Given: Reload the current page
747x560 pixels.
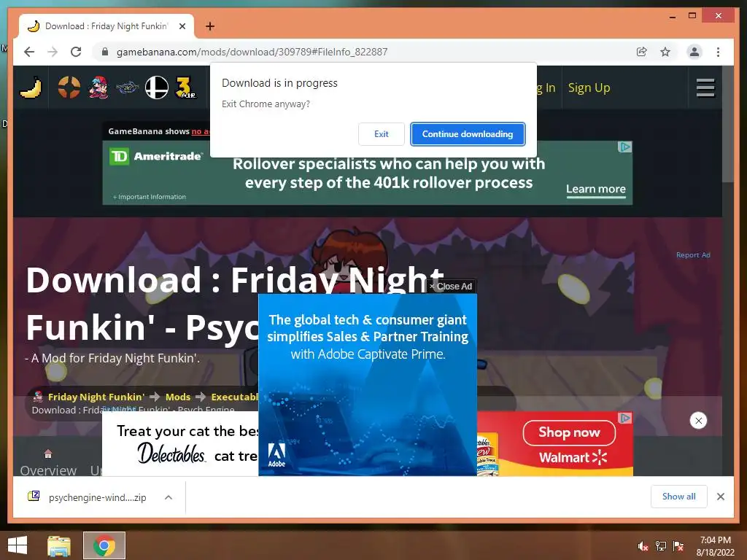Looking at the screenshot, I should 76,52.
